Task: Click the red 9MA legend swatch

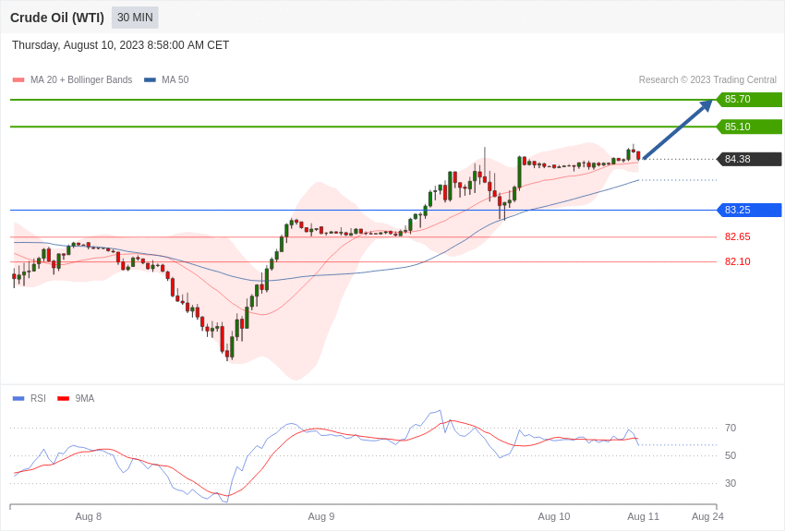Action: pyautogui.click(x=63, y=399)
